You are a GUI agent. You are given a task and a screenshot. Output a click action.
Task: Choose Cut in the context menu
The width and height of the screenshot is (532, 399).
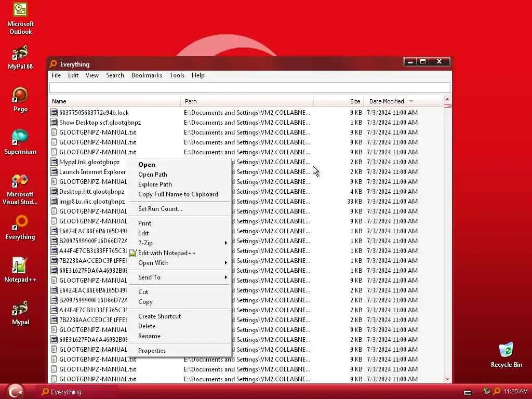(179, 292)
